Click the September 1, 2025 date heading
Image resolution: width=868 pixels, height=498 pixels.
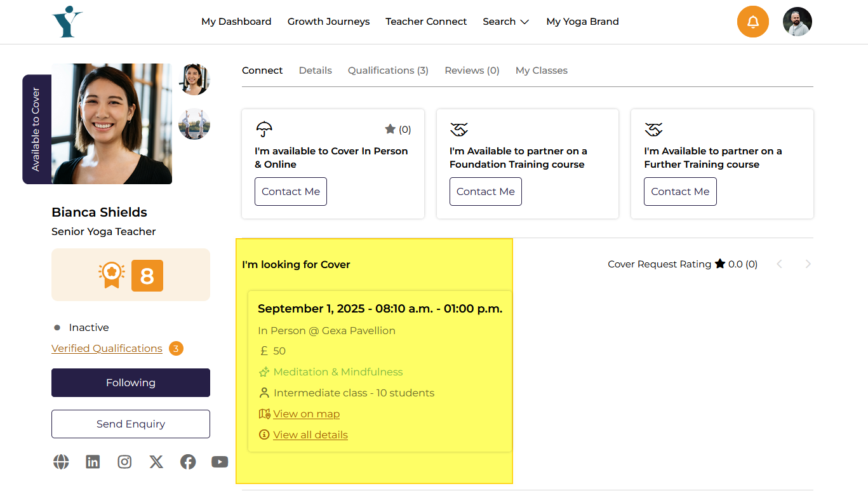(x=380, y=309)
